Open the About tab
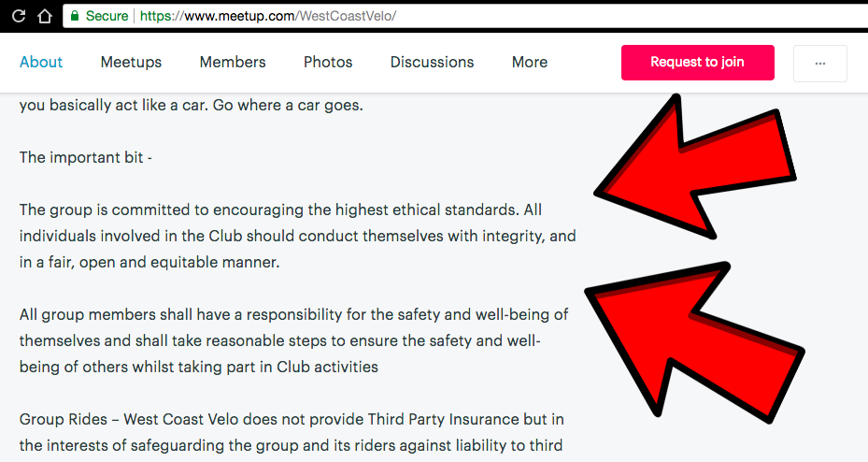The image size is (868, 462). coord(41,62)
